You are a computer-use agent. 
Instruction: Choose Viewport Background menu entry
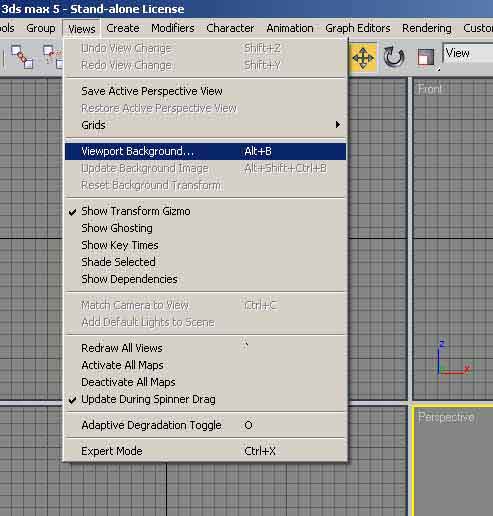click(206, 151)
